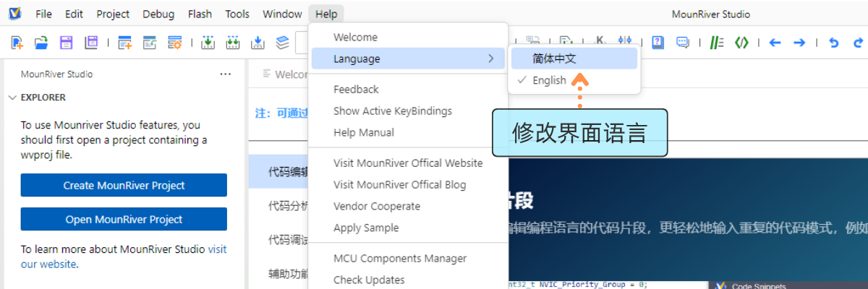The width and height of the screenshot is (868, 289).
Task: Click the Rebuild icon with double green arrows
Action: click(233, 43)
